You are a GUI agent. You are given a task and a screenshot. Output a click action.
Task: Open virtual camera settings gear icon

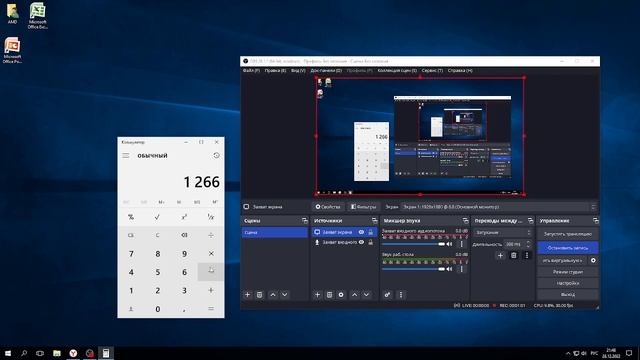[x=593, y=260]
